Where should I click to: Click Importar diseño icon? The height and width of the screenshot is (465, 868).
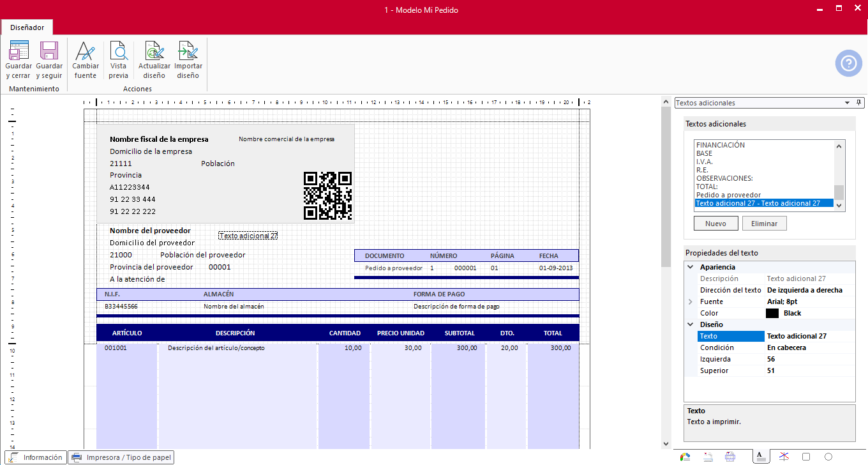pos(188,50)
